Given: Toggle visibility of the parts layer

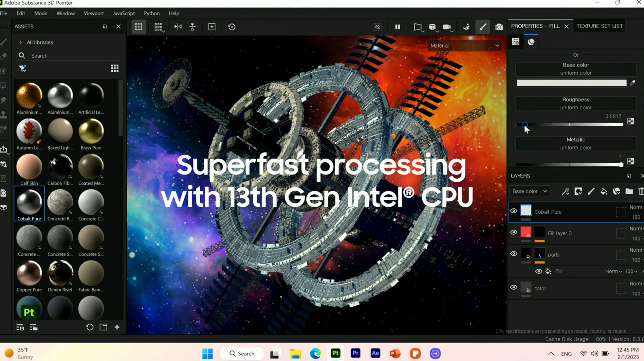Looking at the screenshot, I should coord(514,254).
